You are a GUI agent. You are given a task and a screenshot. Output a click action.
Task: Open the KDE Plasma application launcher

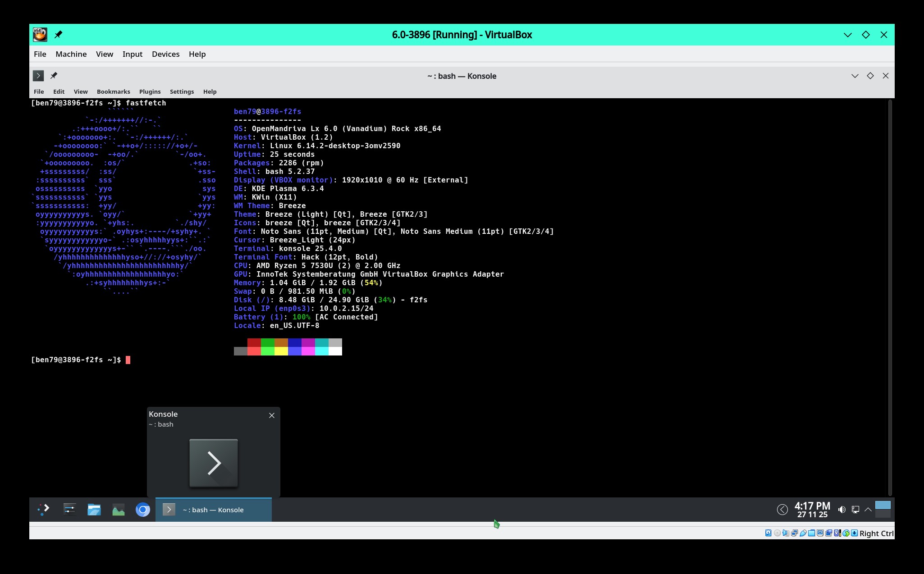[x=44, y=510]
